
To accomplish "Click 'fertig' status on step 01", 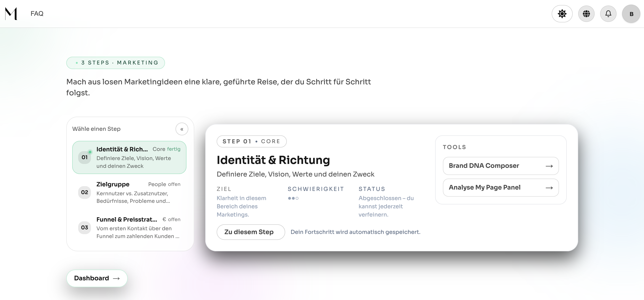I will tap(174, 149).
